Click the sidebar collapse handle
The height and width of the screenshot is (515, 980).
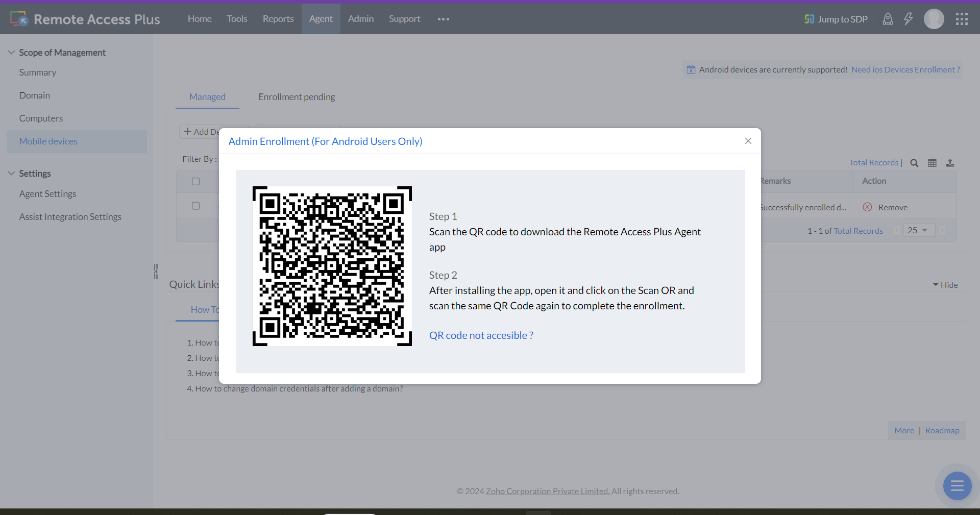(x=156, y=272)
